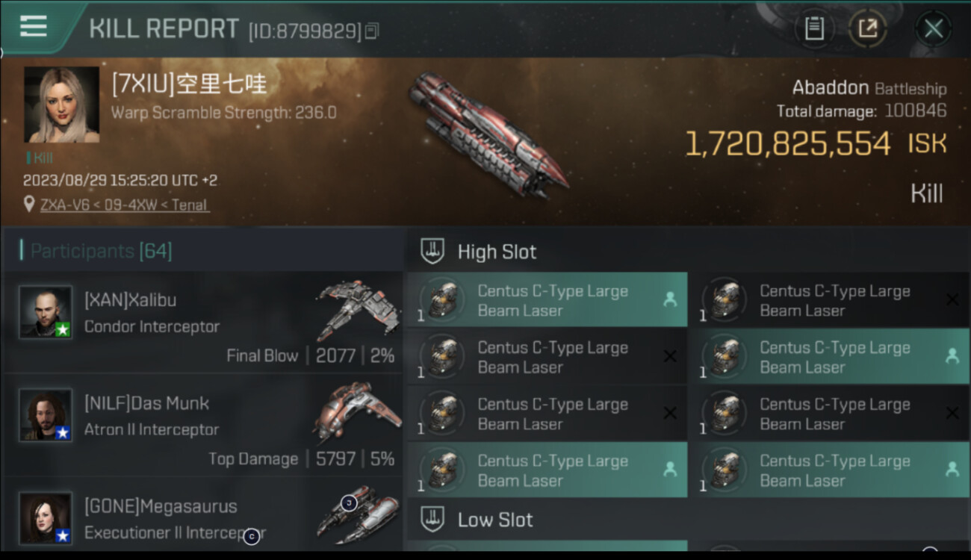
Task: Click the High Slot section icon
Action: [432, 252]
